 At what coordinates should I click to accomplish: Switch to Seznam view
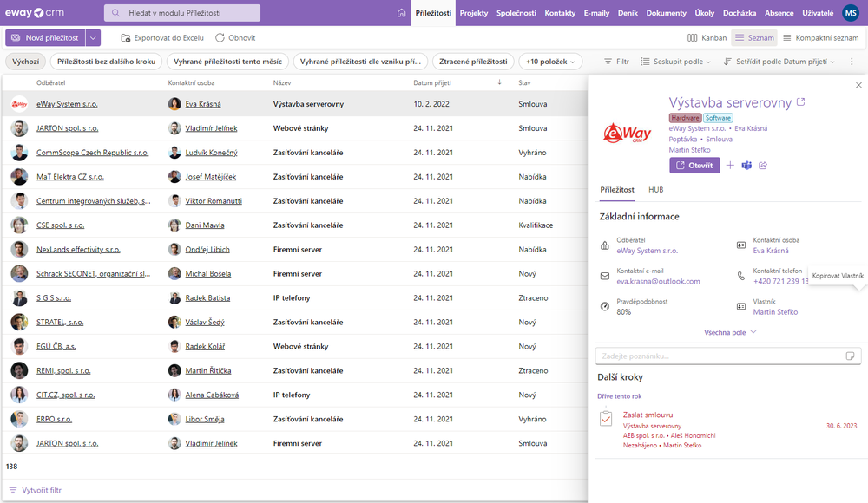[x=754, y=37]
